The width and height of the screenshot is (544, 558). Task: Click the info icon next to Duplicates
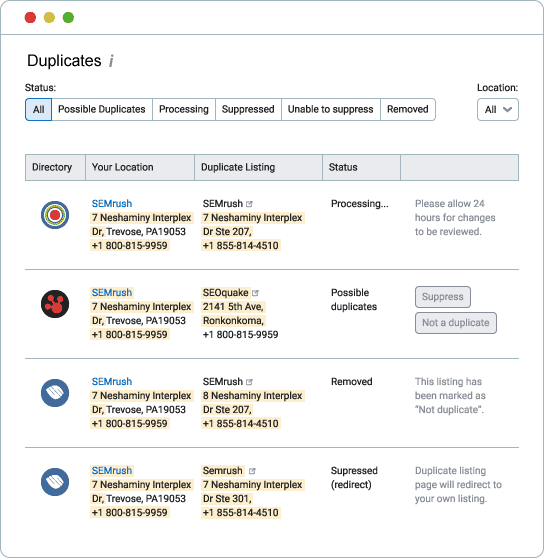click(111, 61)
